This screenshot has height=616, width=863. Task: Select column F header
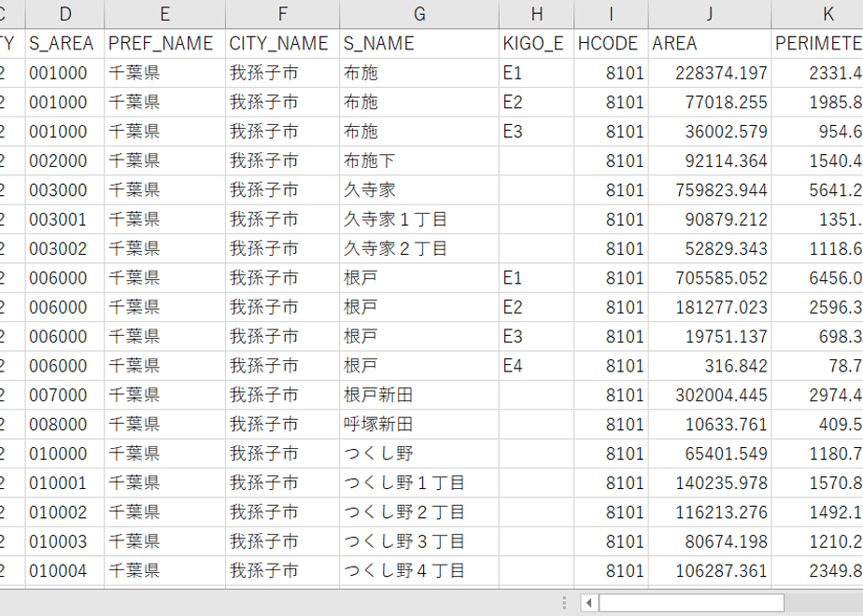tap(282, 14)
